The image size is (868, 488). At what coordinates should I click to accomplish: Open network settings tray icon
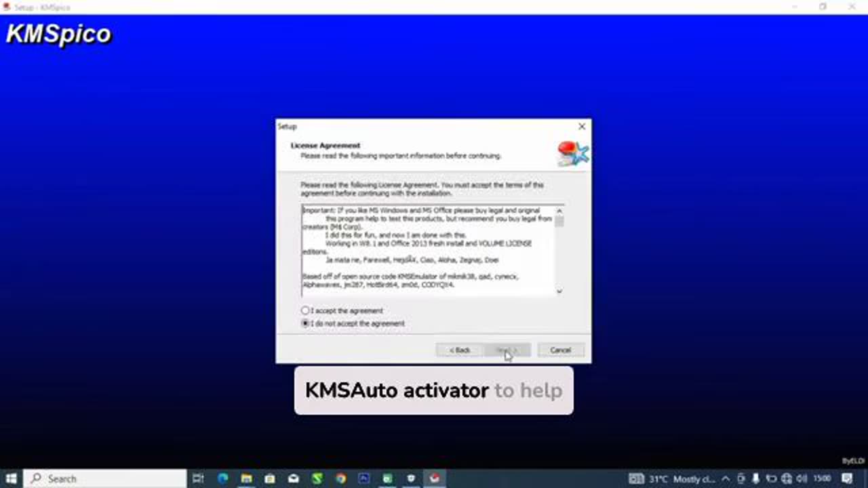787,479
